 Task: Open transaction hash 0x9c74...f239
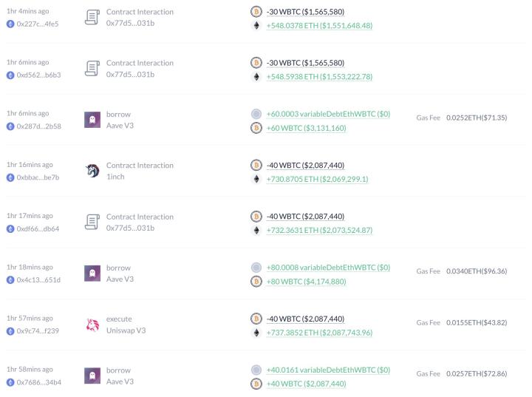38,331
